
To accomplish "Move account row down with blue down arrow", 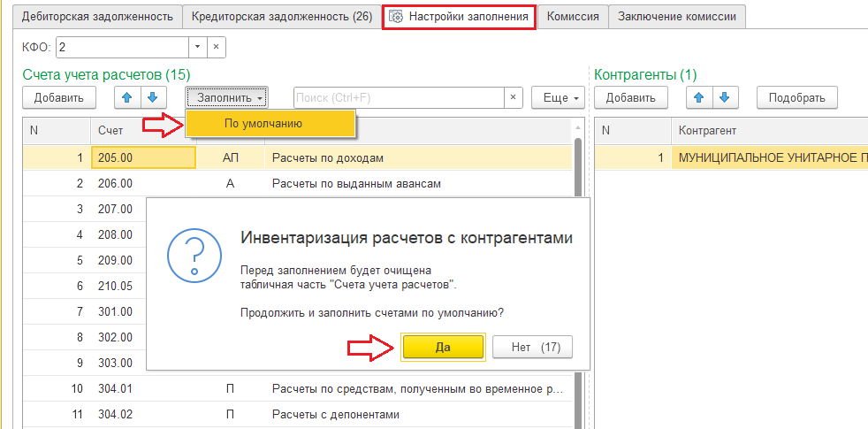I will (x=153, y=97).
